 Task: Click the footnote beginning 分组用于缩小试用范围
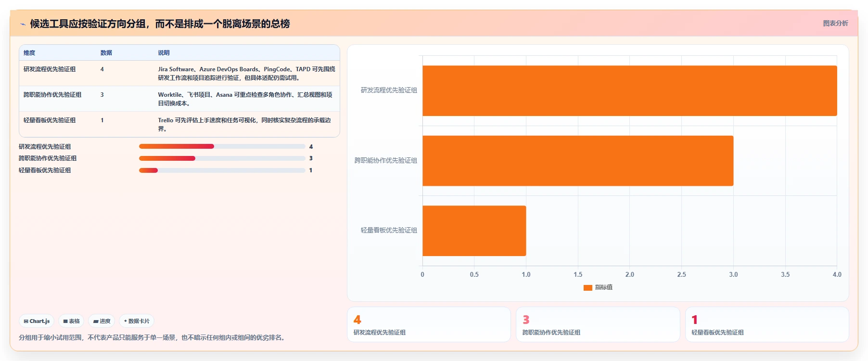click(153, 338)
